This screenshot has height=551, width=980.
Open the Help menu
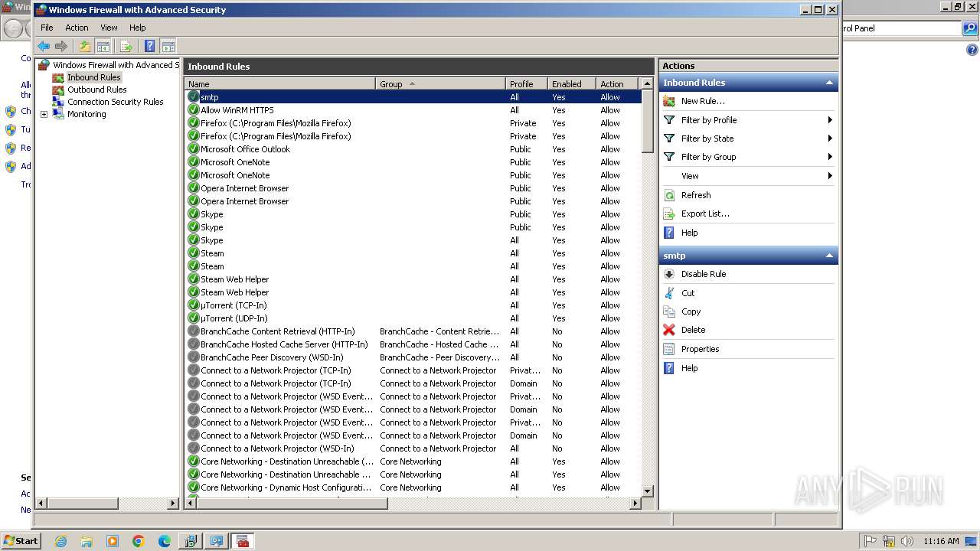(137, 28)
